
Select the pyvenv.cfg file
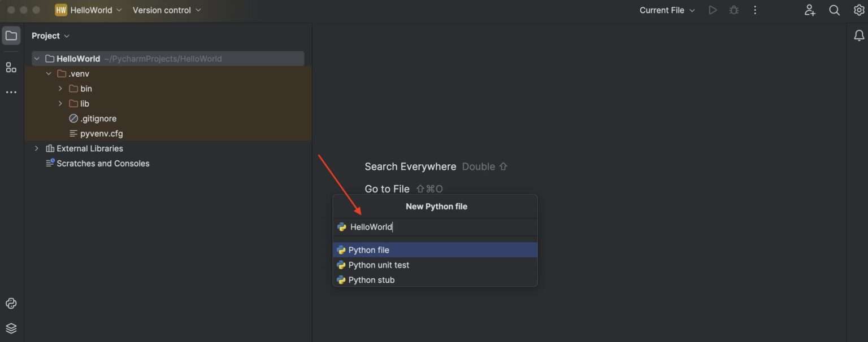coord(102,134)
